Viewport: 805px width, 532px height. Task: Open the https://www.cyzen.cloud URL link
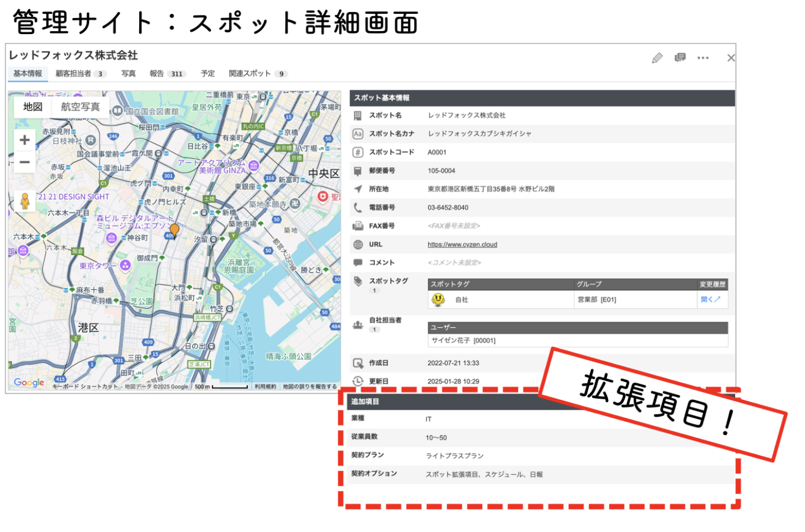pyautogui.click(x=462, y=245)
